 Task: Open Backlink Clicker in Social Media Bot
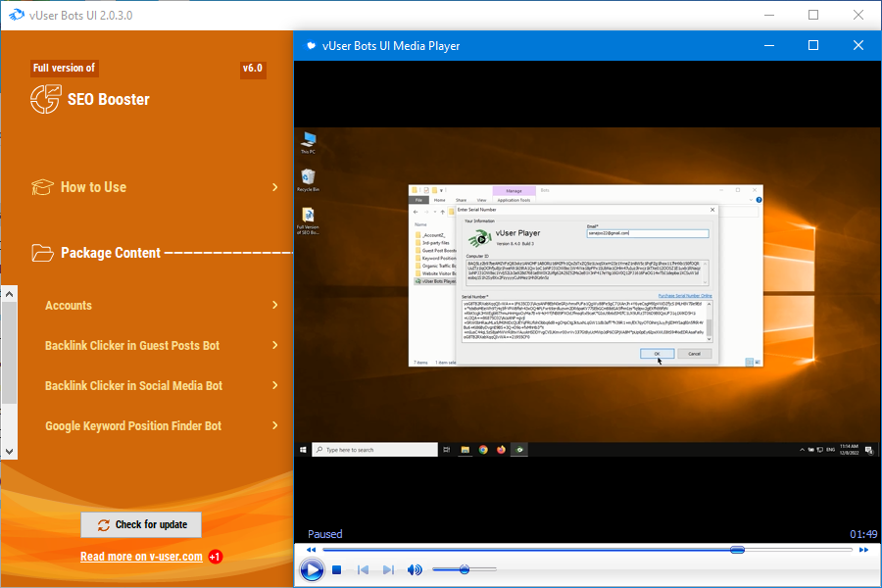pyautogui.click(x=134, y=386)
